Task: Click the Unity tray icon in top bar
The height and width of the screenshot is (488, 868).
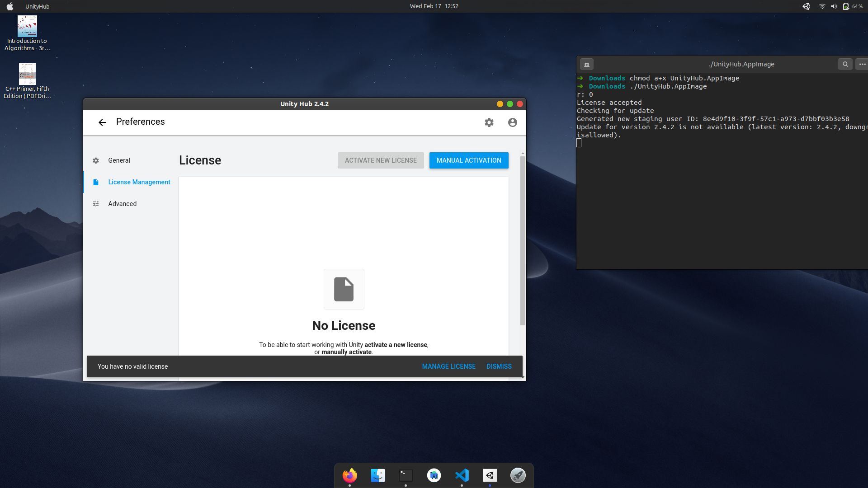Action: click(806, 6)
